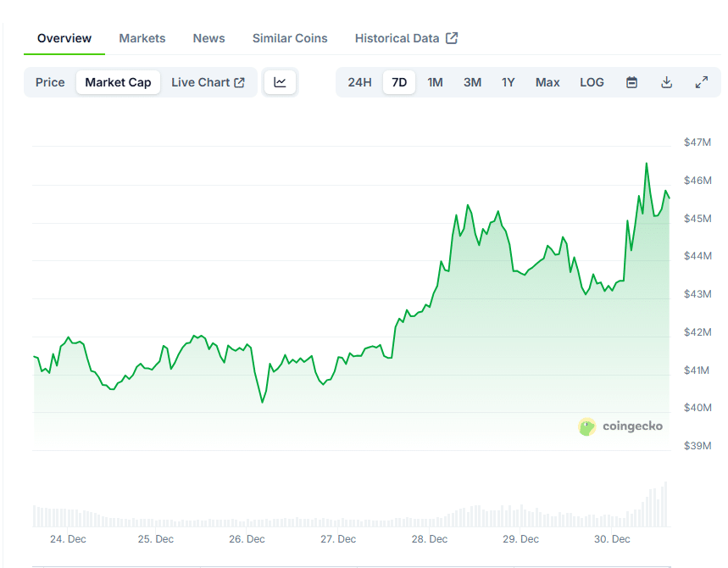Select the 1M time range

coord(435,82)
